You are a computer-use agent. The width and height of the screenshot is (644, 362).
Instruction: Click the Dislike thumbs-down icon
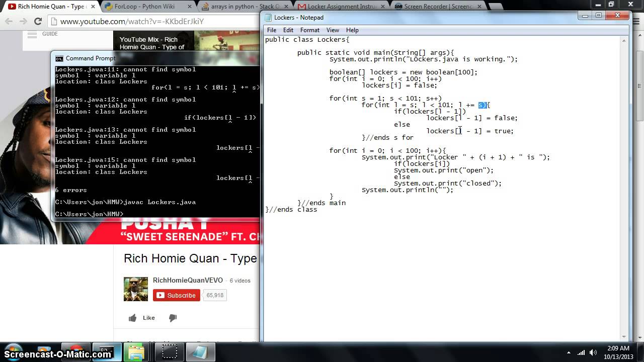[x=173, y=318]
